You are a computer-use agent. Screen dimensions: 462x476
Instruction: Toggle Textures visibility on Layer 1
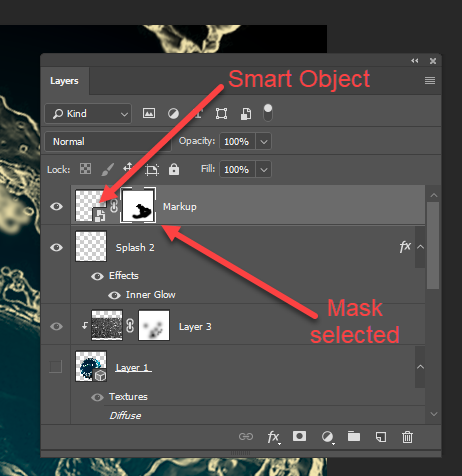pos(97,397)
